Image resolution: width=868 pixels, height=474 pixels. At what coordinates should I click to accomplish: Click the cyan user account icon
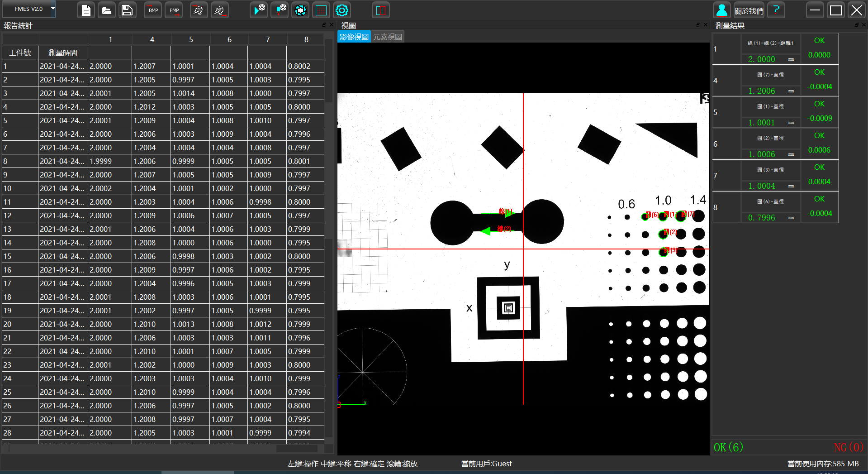click(722, 10)
